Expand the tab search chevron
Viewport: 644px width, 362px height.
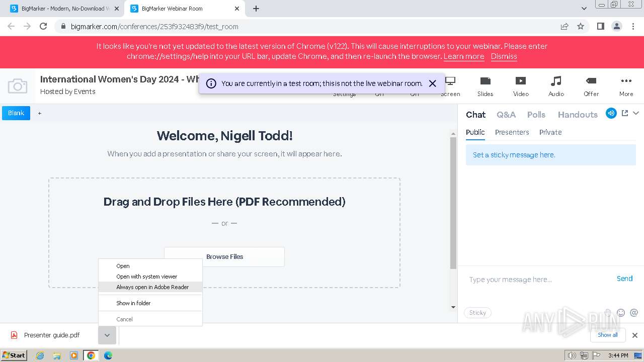(584, 9)
